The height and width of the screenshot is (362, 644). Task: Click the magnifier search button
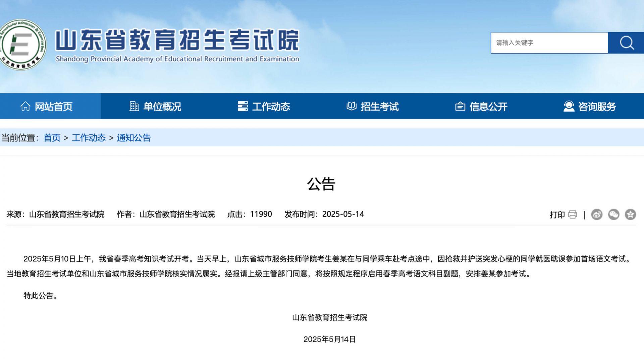tap(626, 43)
